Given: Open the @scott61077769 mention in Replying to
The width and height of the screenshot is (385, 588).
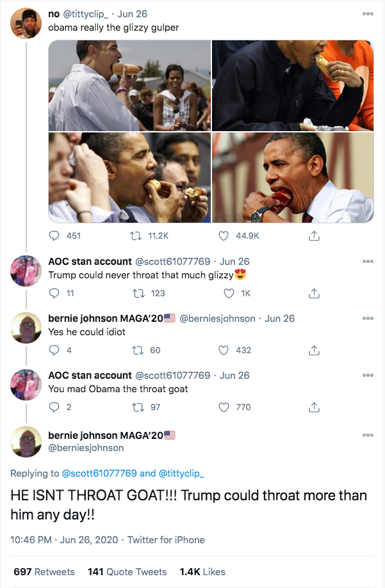Looking at the screenshot, I should 99,473.
